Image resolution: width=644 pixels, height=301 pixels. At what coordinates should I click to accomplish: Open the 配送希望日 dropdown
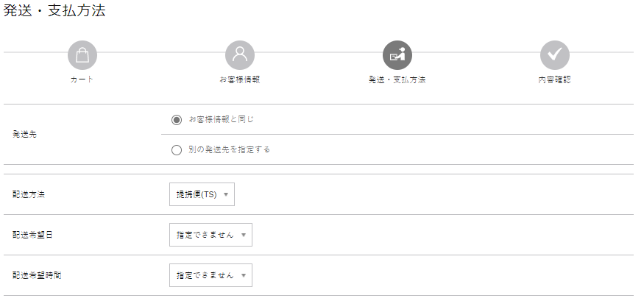[x=210, y=235]
